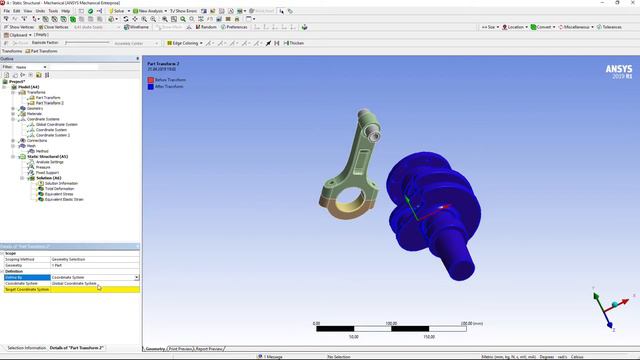
Task: Click the Show Vertices toolbar button
Action: (x=19, y=27)
